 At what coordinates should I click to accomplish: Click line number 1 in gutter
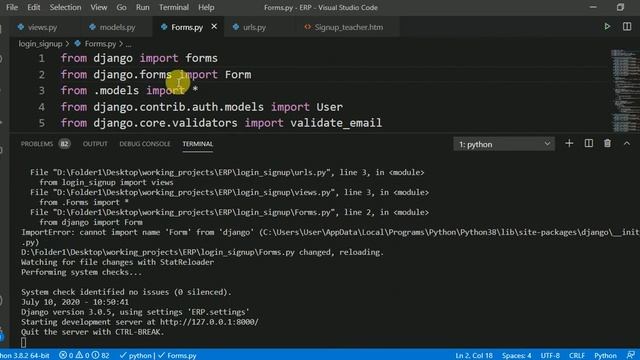click(42, 58)
